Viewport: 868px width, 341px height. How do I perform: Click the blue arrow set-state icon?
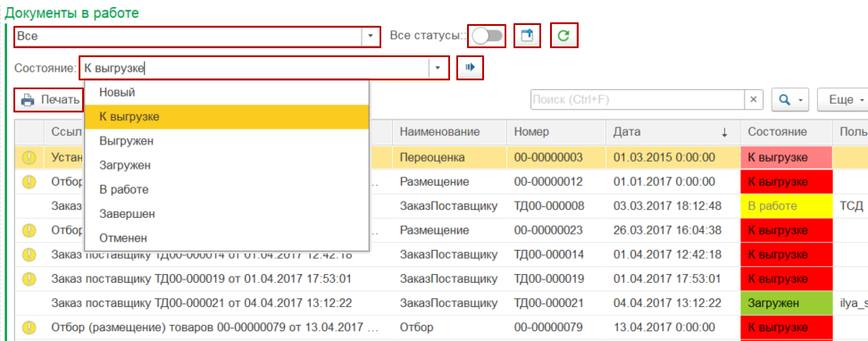point(470,68)
